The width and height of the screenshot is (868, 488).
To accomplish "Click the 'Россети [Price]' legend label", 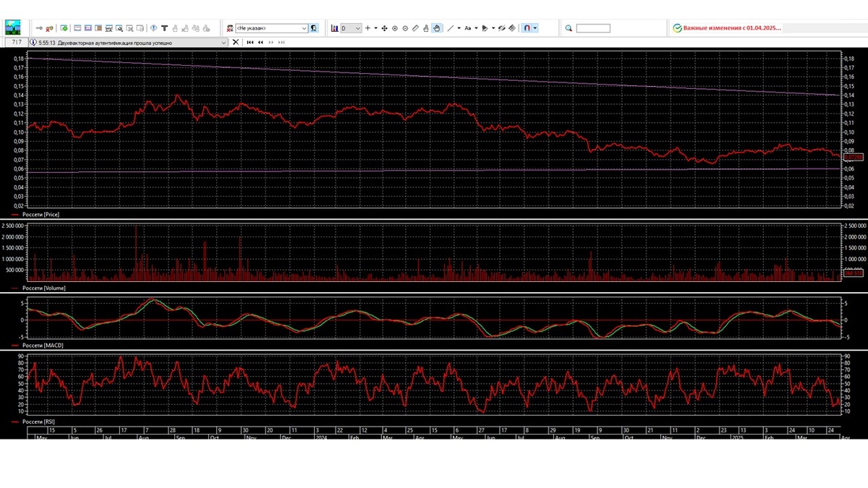I will click(x=41, y=215).
